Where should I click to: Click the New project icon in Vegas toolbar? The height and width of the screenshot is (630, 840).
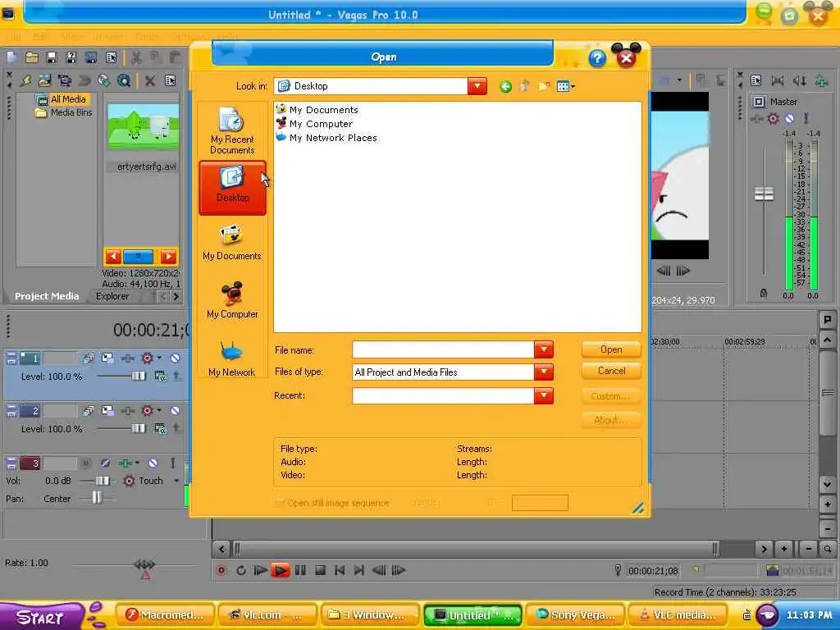click(x=12, y=57)
